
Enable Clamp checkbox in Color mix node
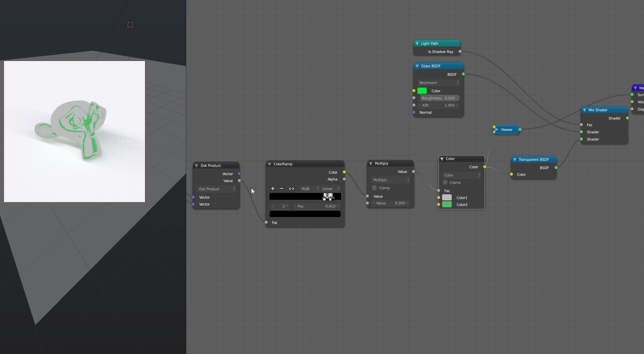tap(445, 182)
